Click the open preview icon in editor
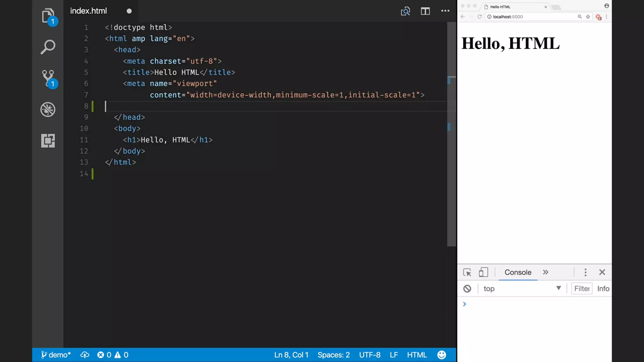 pyautogui.click(x=405, y=11)
